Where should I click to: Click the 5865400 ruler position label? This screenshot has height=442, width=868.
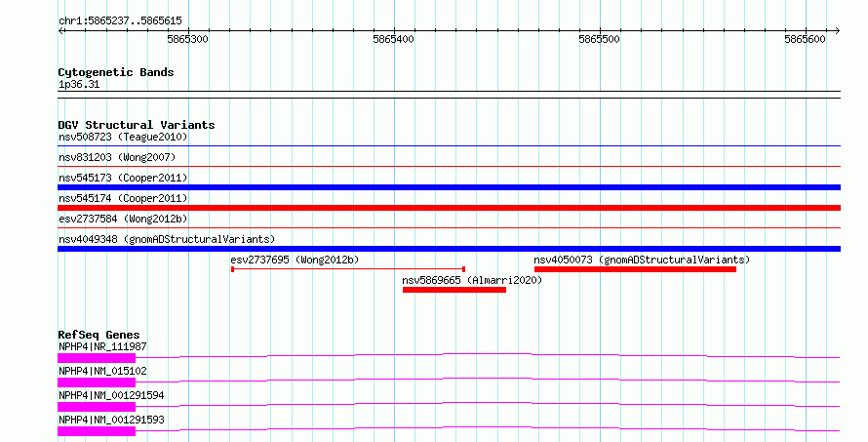(x=394, y=39)
